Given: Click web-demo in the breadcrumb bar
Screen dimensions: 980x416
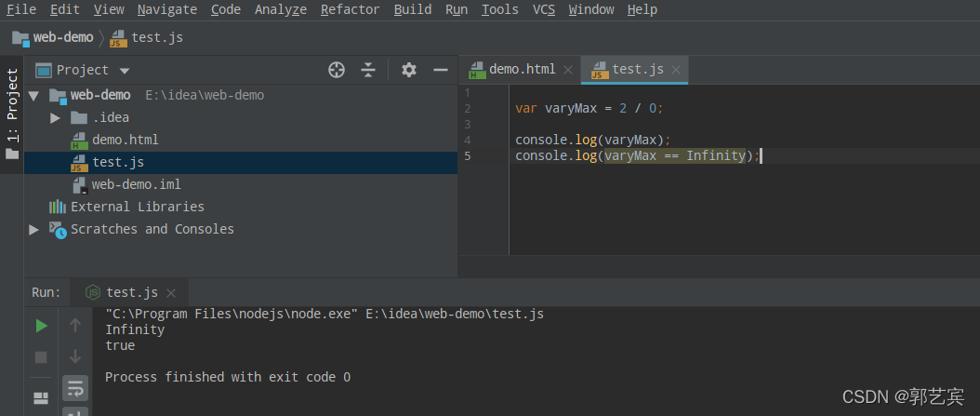Looking at the screenshot, I should (52, 37).
